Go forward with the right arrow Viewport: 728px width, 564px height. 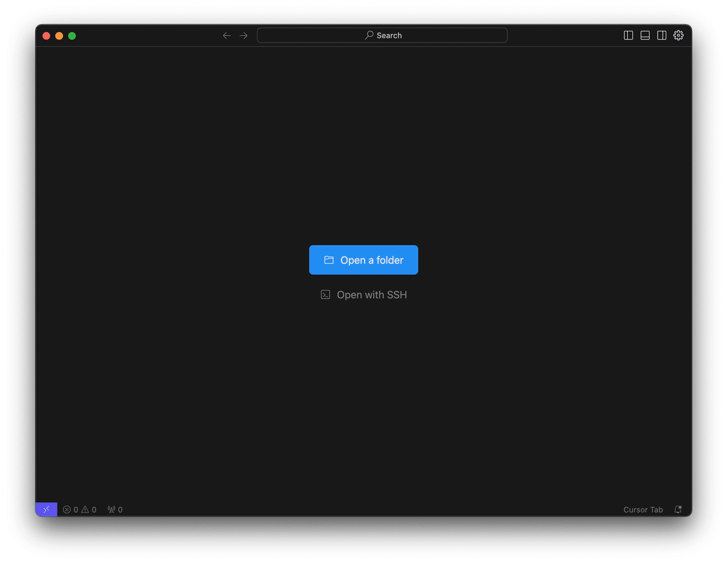(243, 35)
